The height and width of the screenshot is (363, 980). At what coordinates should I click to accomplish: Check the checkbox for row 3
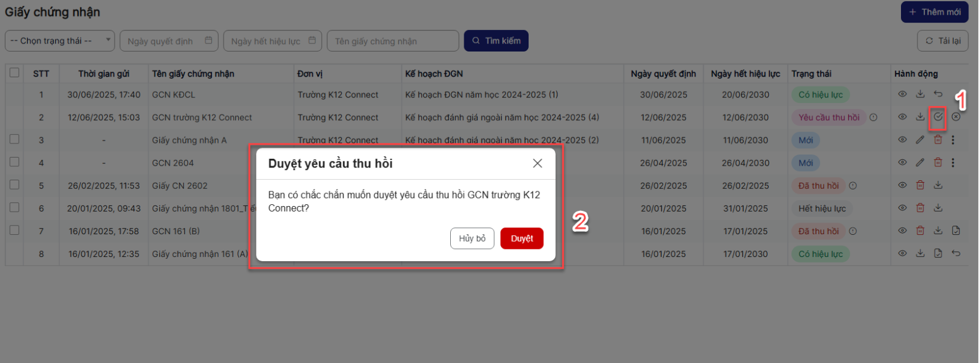coord(15,139)
